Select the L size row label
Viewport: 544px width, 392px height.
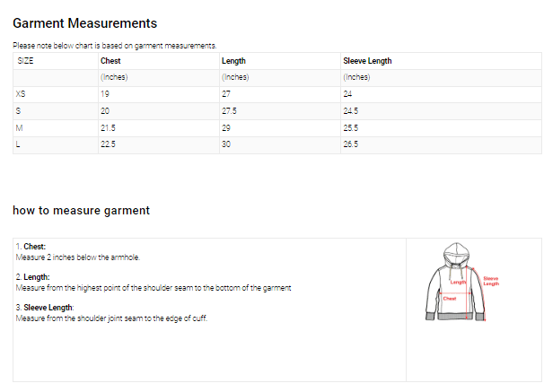click(x=19, y=144)
